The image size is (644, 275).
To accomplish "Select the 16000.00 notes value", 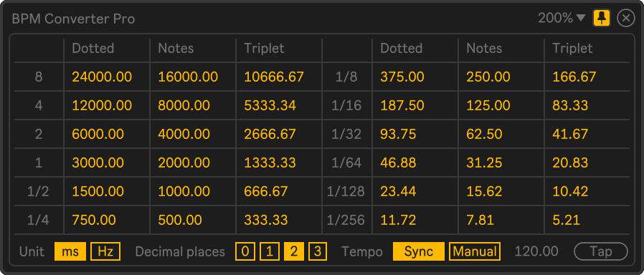I will (x=188, y=77).
